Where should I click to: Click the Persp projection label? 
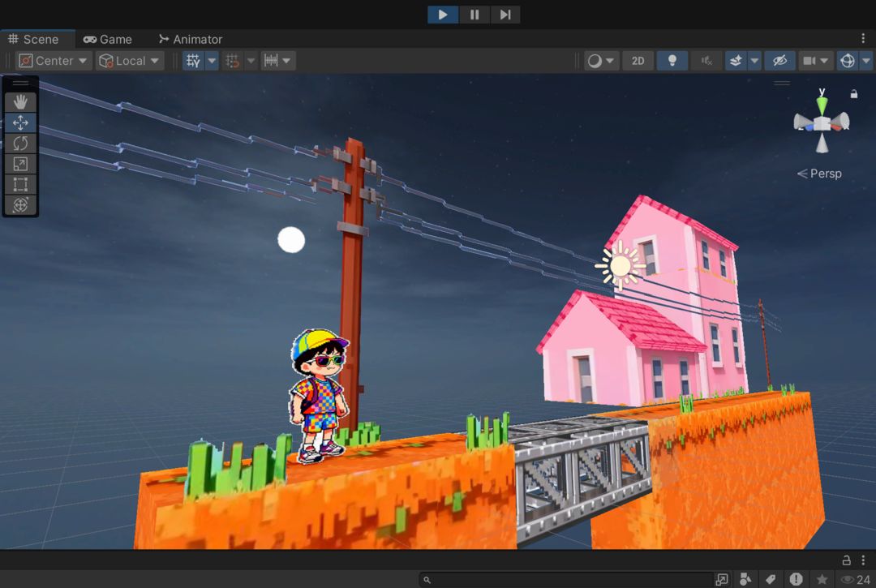(x=825, y=174)
